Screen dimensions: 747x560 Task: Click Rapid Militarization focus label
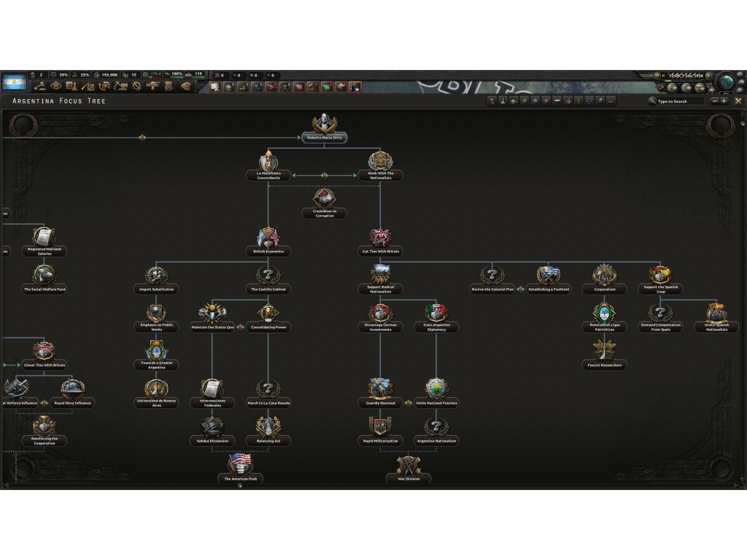tap(380, 441)
